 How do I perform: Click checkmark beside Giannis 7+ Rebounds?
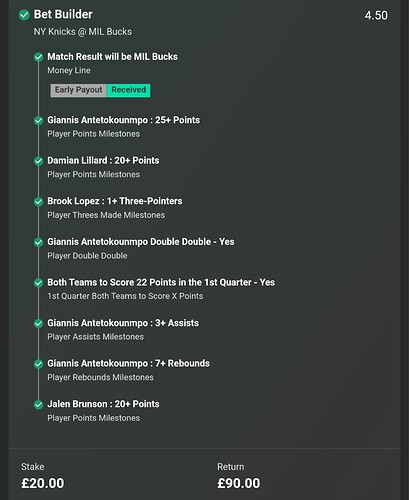39,364
